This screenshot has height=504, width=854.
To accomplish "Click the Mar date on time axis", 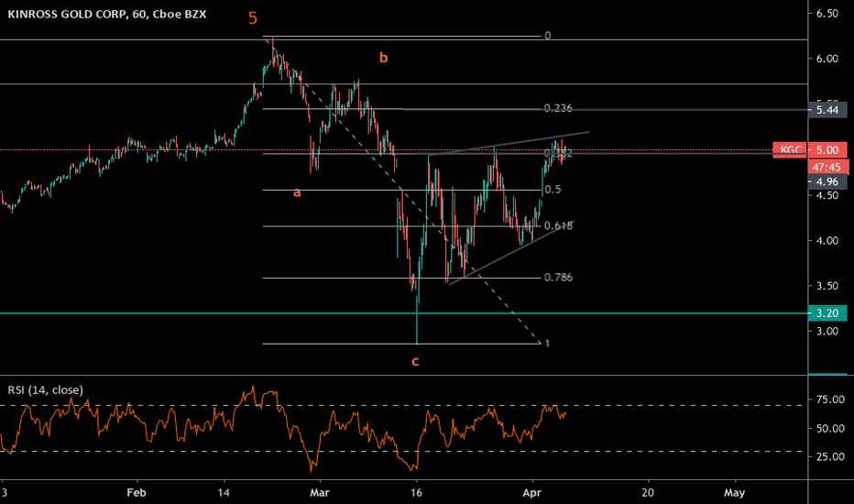I will (x=319, y=493).
